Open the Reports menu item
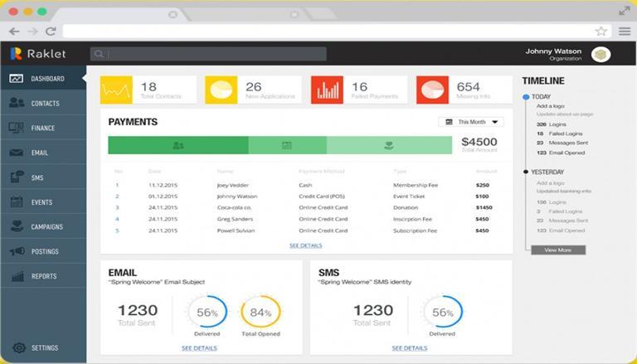The height and width of the screenshot is (364, 637). tap(43, 276)
